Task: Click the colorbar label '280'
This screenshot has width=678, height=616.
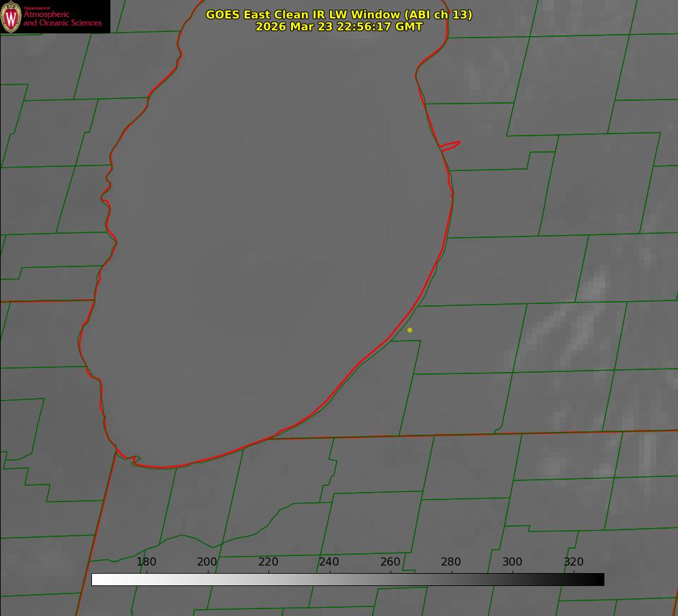Action: pos(451,561)
